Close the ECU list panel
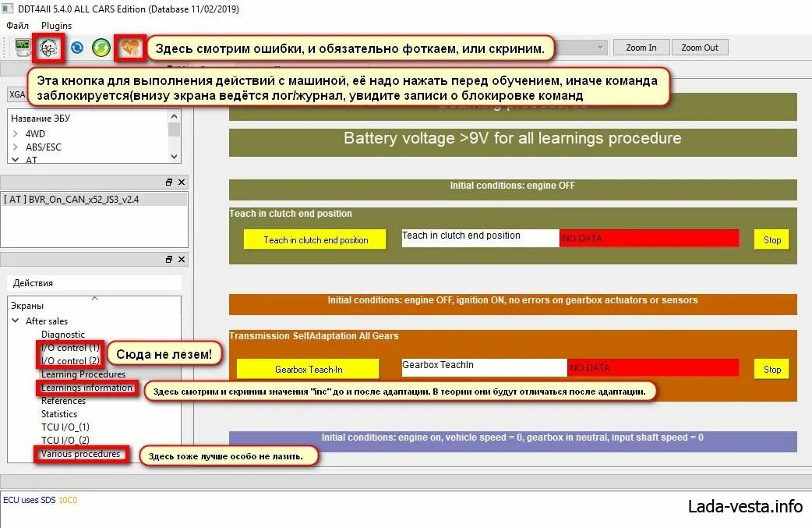 click(182, 182)
